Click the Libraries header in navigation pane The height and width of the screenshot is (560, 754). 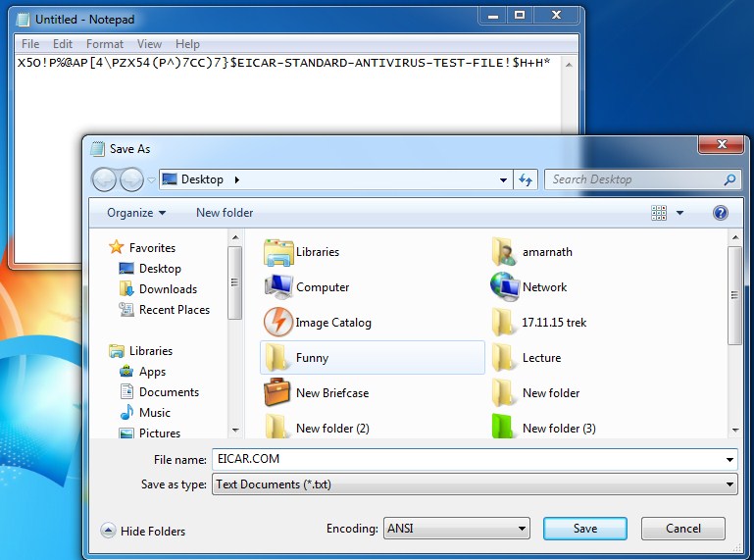[x=151, y=351]
